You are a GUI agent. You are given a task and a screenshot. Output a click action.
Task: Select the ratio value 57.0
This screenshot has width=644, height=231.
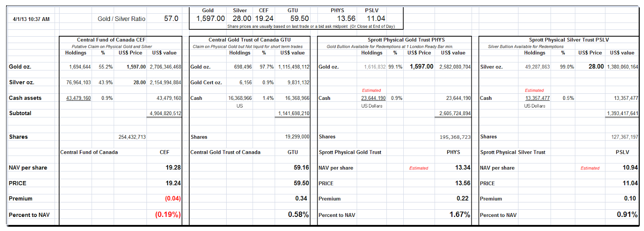(x=171, y=19)
